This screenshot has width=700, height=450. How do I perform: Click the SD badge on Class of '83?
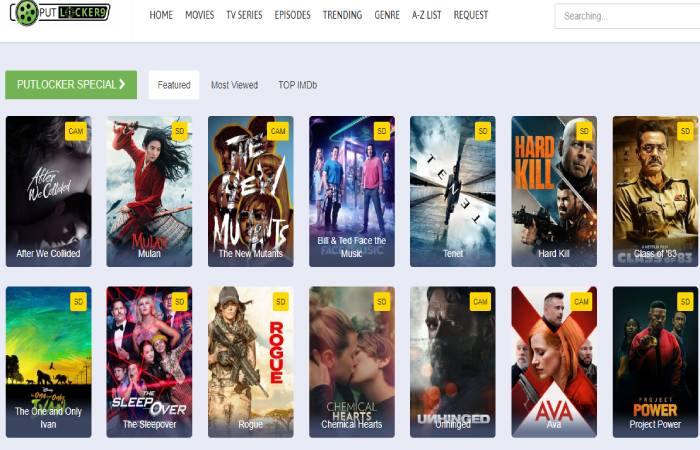pyautogui.click(x=685, y=131)
